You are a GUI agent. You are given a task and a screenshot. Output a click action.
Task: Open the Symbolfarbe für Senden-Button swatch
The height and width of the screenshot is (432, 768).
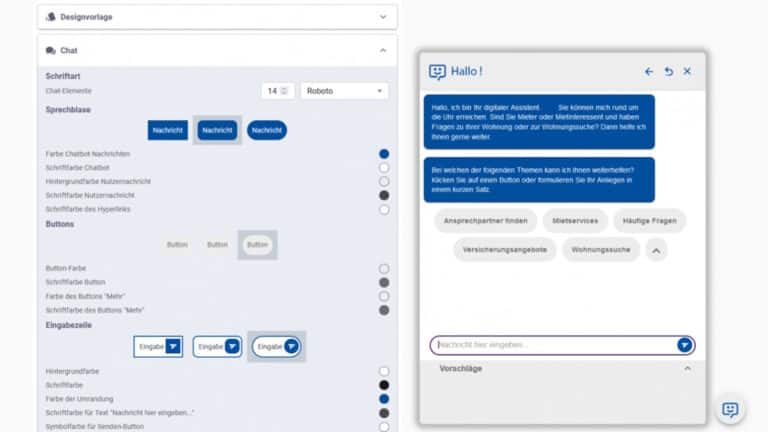point(384,427)
